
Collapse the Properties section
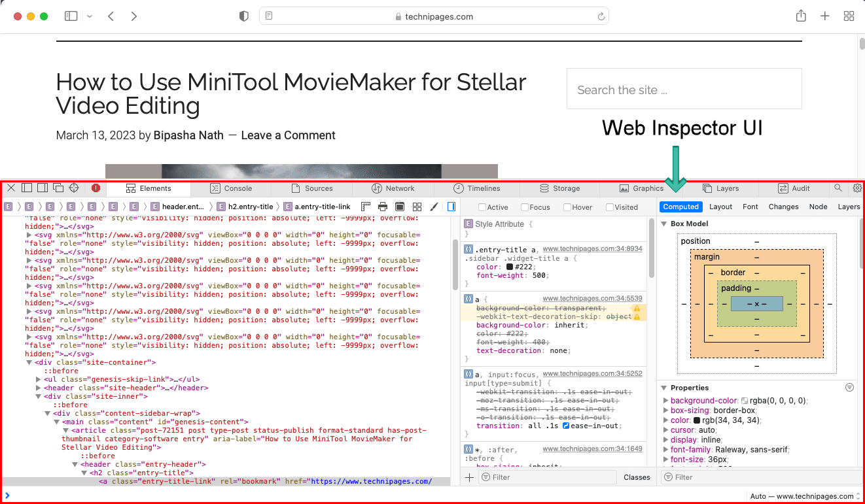[x=664, y=388]
